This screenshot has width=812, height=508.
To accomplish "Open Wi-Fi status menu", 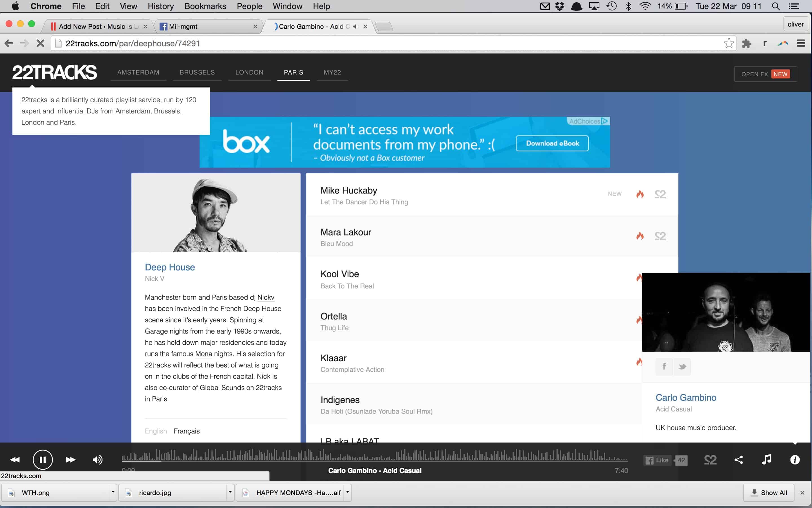I will [645, 6].
